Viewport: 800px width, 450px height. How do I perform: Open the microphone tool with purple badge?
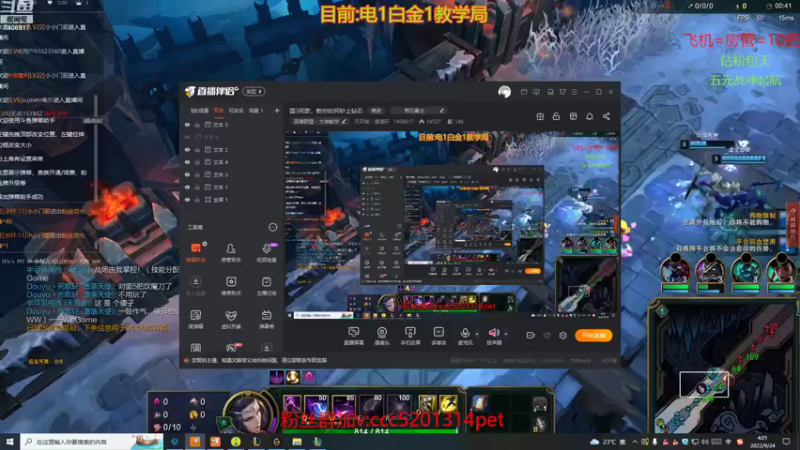pyautogui.click(x=266, y=253)
